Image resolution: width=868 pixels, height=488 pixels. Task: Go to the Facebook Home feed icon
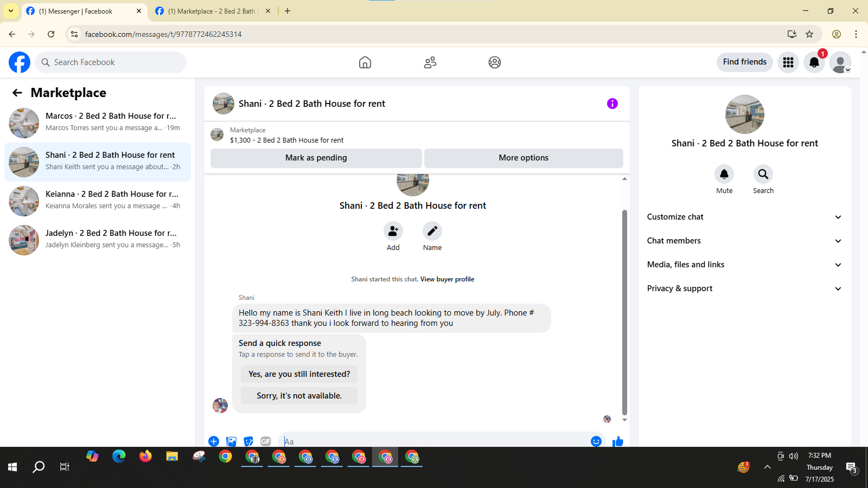tap(365, 62)
